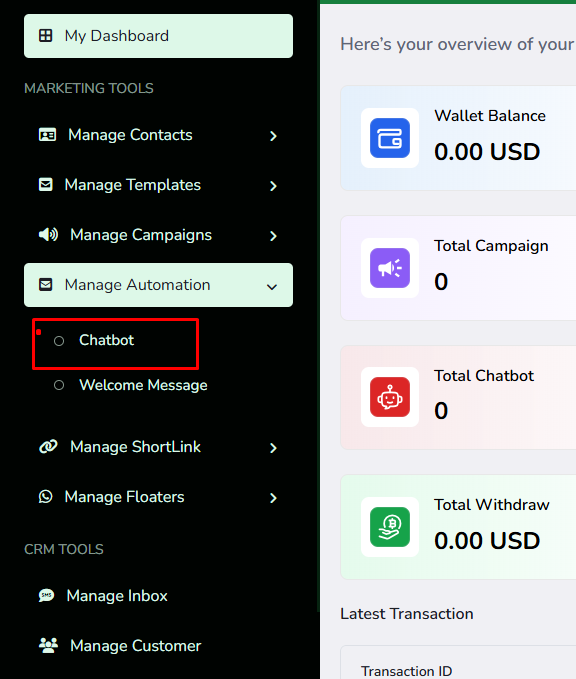Screen dimensions: 576x679
Task: Click the My Dashboard grid icon
Action: tap(45, 36)
